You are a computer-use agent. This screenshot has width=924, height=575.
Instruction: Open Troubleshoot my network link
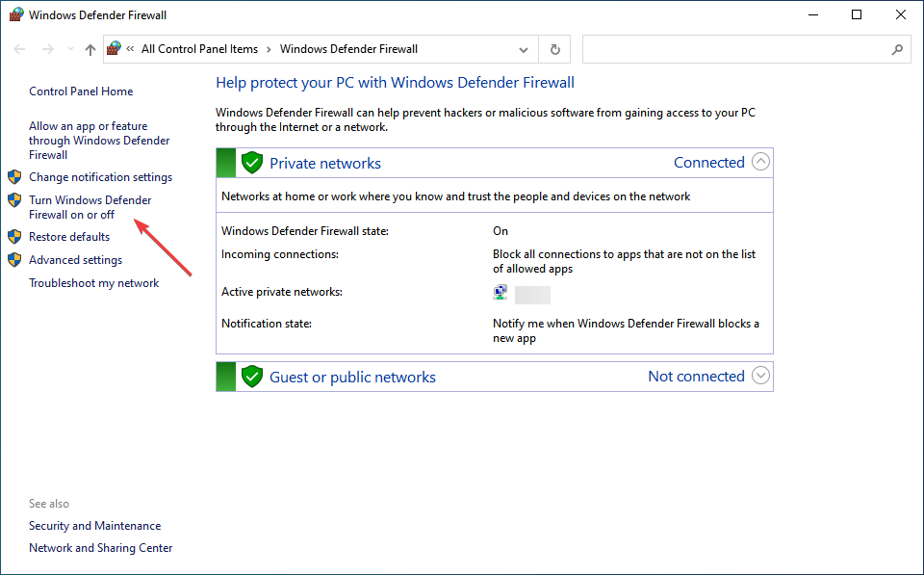tap(94, 283)
